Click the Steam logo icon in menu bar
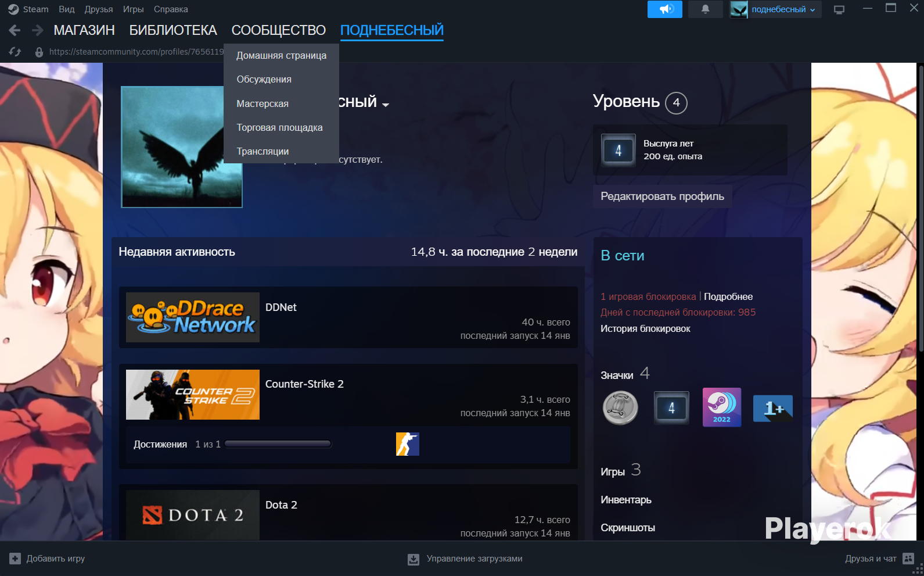The image size is (924, 576). pos(13,9)
